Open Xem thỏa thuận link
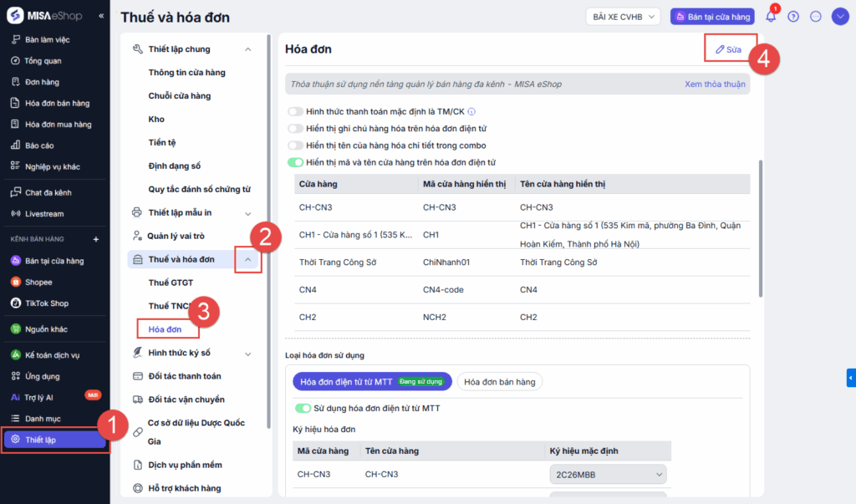The image size is (856, 504). pyautogui.click(x=715, y=84)
